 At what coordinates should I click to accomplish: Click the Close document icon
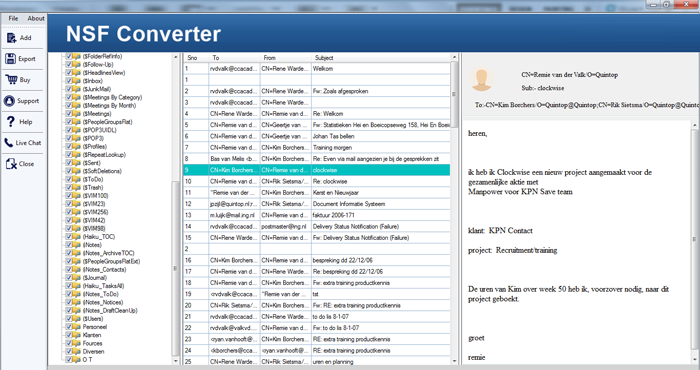click(11, 164)
